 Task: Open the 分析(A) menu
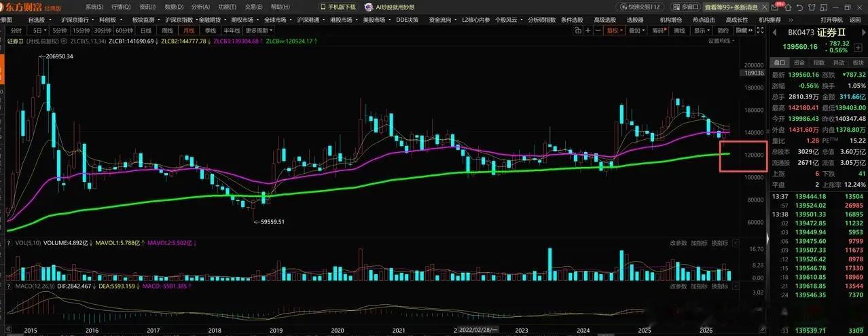(200, 7)
